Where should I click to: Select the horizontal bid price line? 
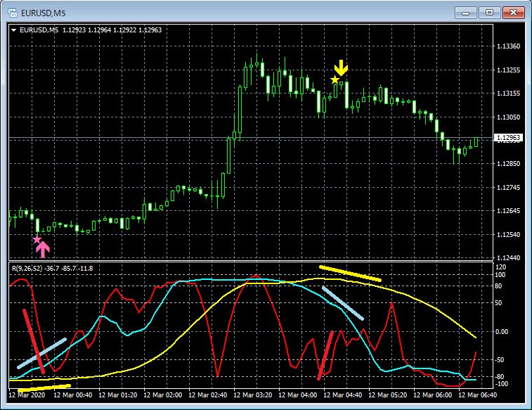251,138
